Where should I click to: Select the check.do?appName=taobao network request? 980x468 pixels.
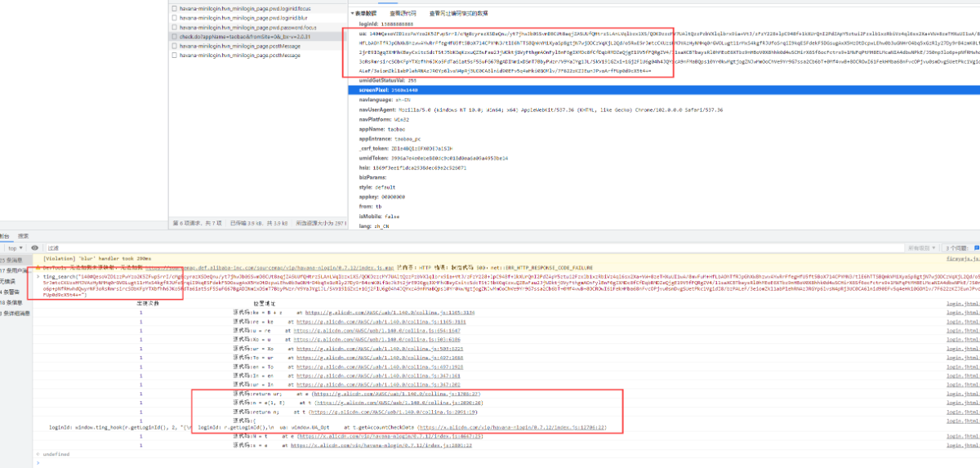pyautogui.click(x=256, y=37)
